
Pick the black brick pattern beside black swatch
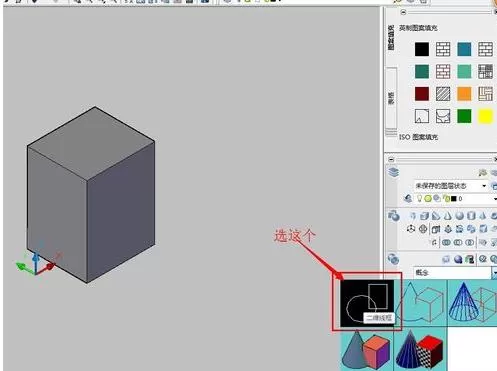pos(443,49)
